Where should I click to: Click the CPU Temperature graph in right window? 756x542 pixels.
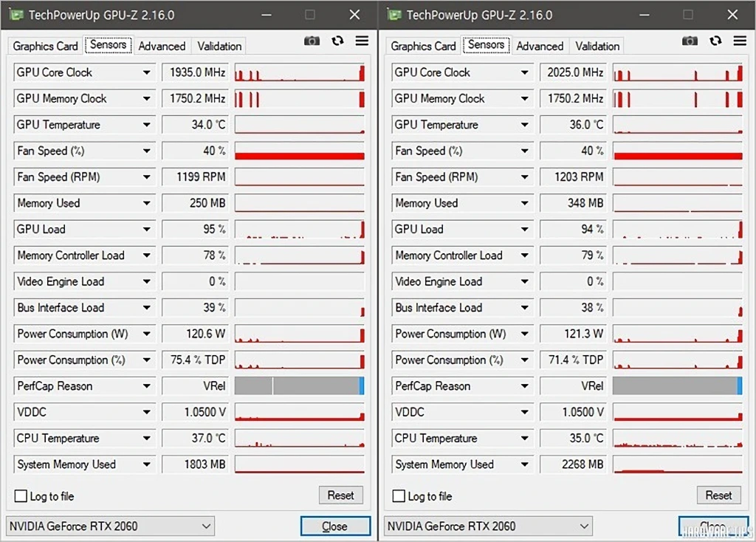point(678,439)
